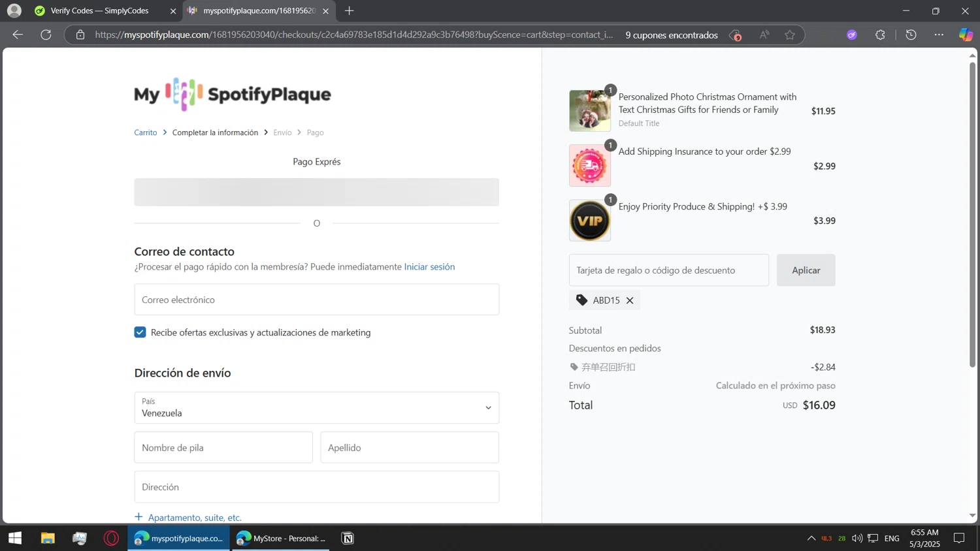The width and height of the screenshot is (980, 551).
Task: Open myspotifyplaque taskbar window button
Action: (179, 538)
